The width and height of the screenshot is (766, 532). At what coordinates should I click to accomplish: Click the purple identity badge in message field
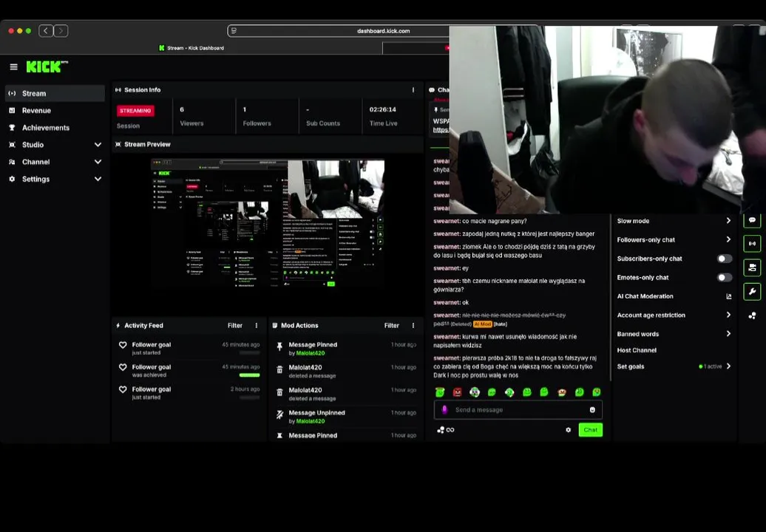(444, 409)
